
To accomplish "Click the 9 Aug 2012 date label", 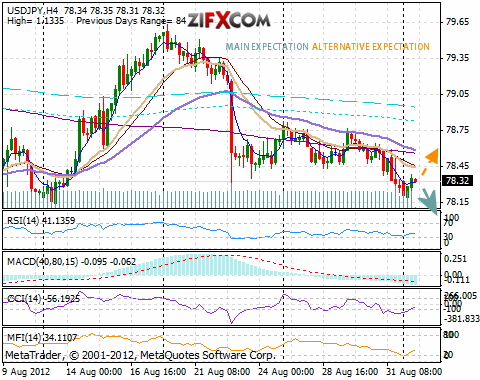I will click(26, 372).
